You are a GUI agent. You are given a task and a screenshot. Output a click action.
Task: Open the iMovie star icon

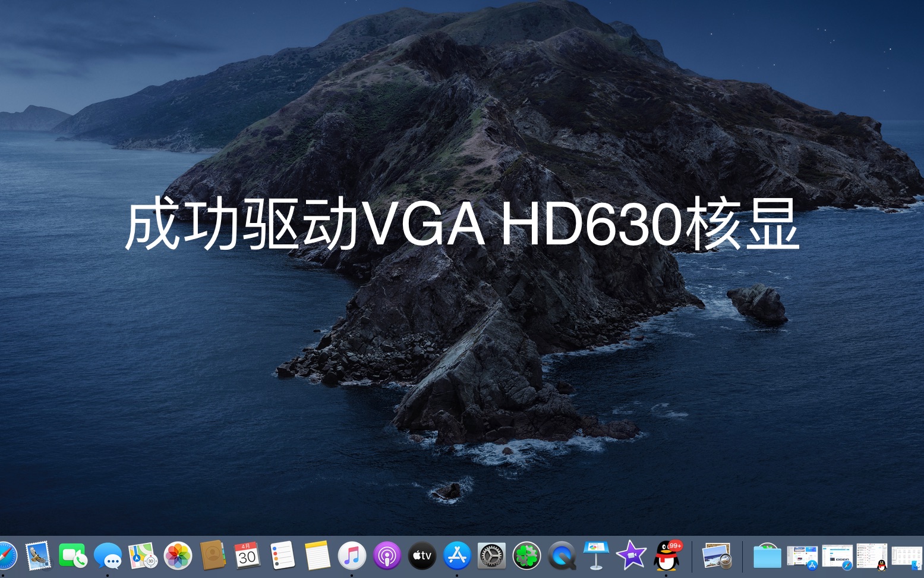point(631,556)
